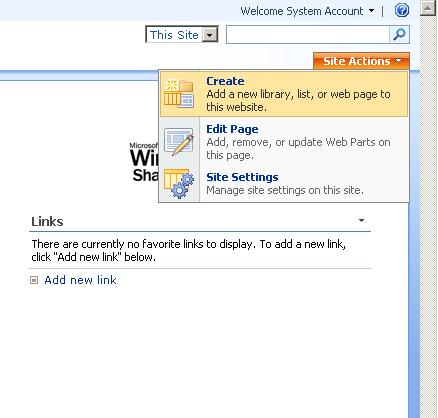Click the search magnifier icon
The width and height of the screenshot is (438, 418).
pos(399,35)
